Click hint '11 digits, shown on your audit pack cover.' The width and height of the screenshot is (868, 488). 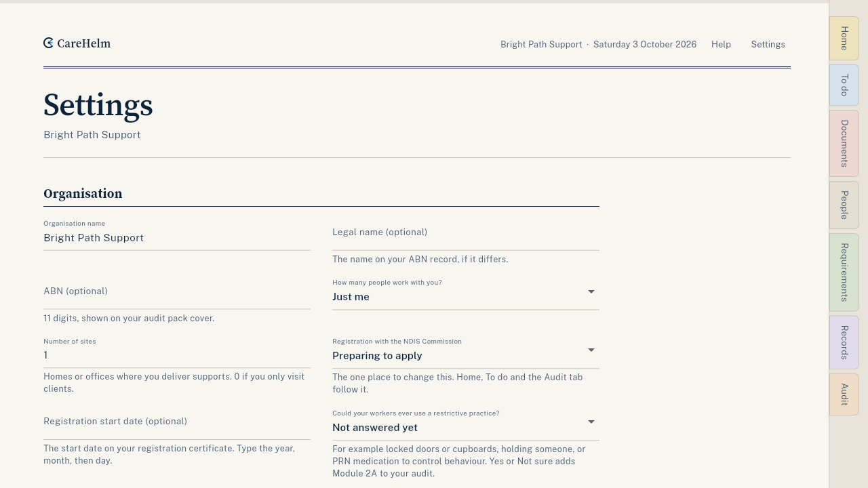pos(129,319)
